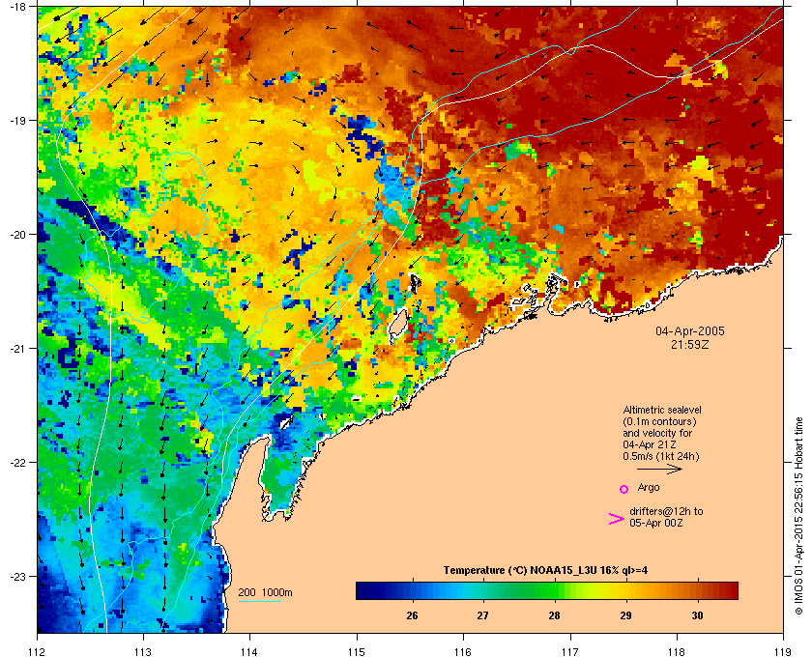Click the magenta Argo circle legend symbol
This screenshot has width=812, height=657.
coord(624,489)
